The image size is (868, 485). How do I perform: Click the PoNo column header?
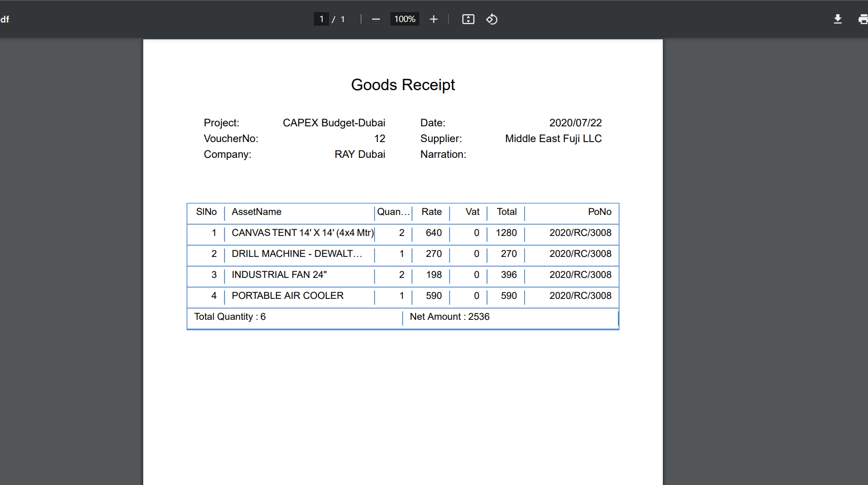(x=599, y=212)
